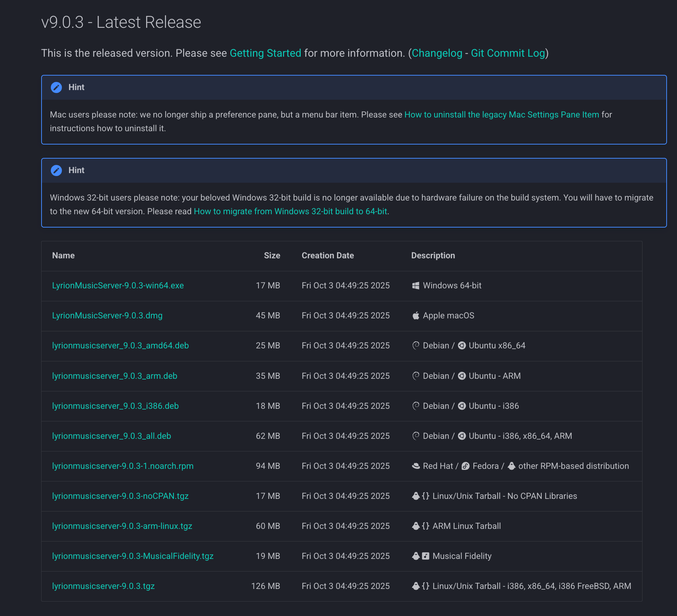Download lyrionmusicserver_9.0.3_all.deb package
The image size is (677, 616).
click(x=111, y=436)
